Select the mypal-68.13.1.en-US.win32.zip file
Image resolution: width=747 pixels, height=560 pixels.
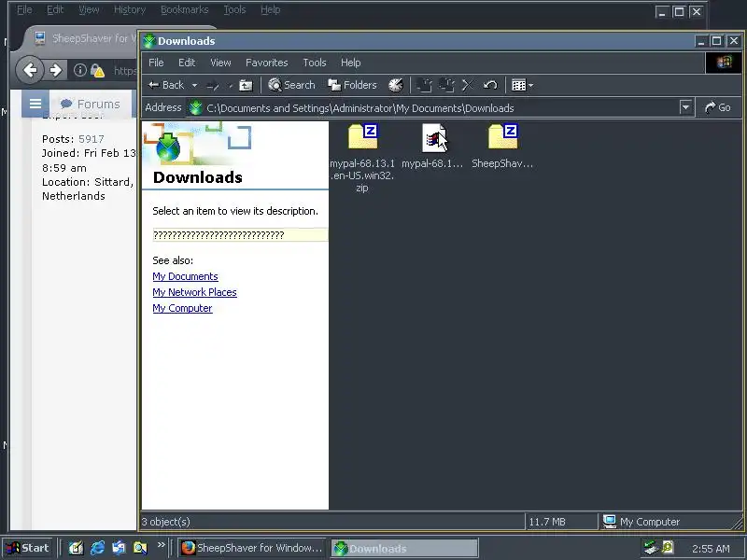362,158
